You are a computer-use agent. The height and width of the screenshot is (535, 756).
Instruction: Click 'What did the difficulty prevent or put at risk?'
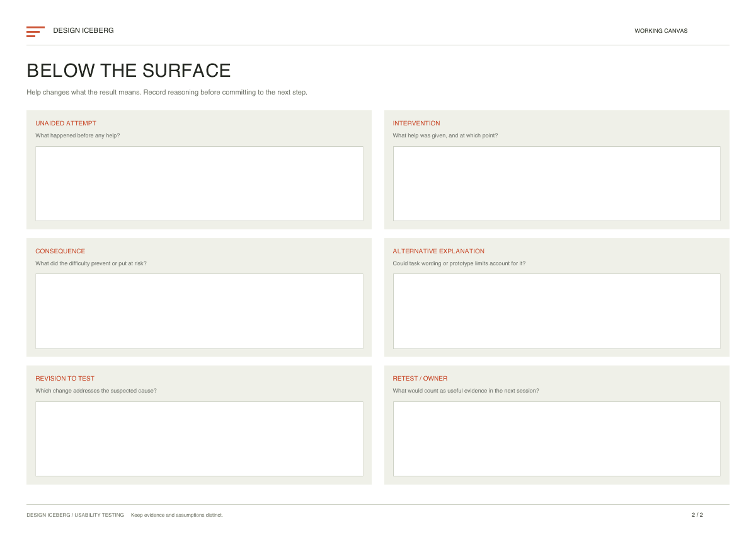pyautogui.click(x=91, y=263)
